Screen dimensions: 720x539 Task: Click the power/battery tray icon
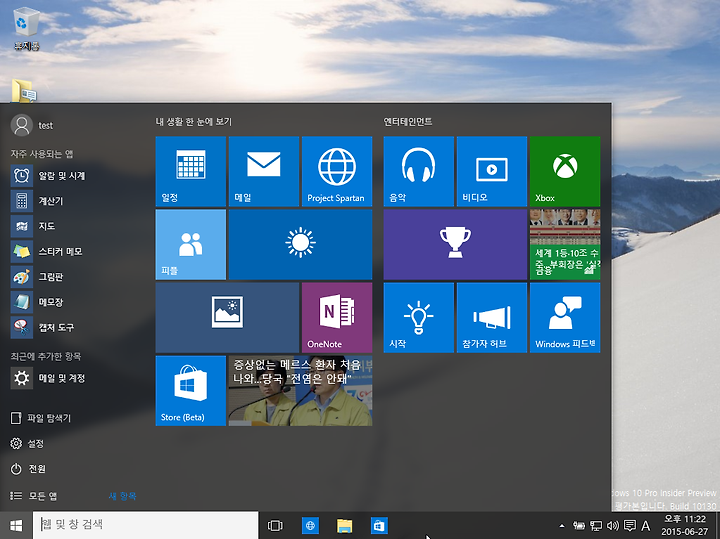579,526
